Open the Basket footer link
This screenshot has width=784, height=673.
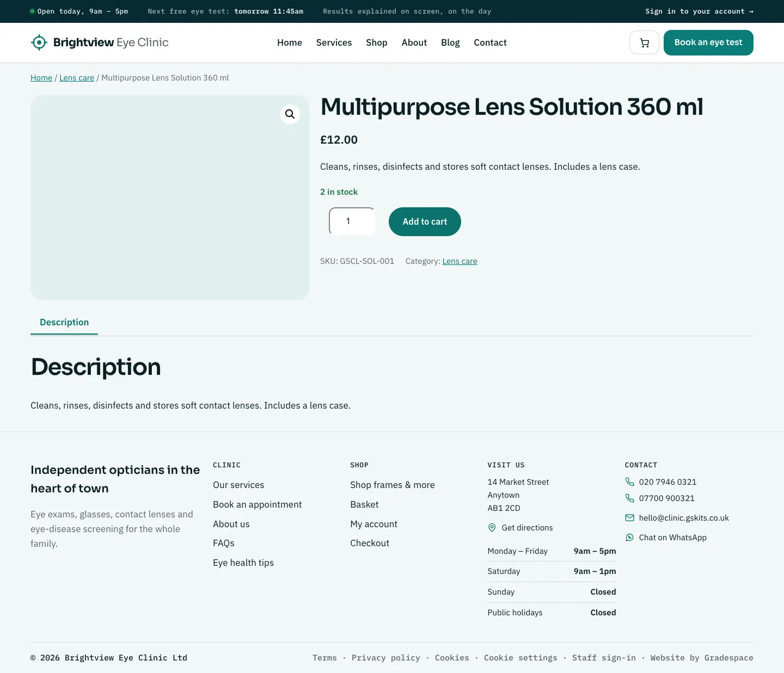click(x=364, y=504)
